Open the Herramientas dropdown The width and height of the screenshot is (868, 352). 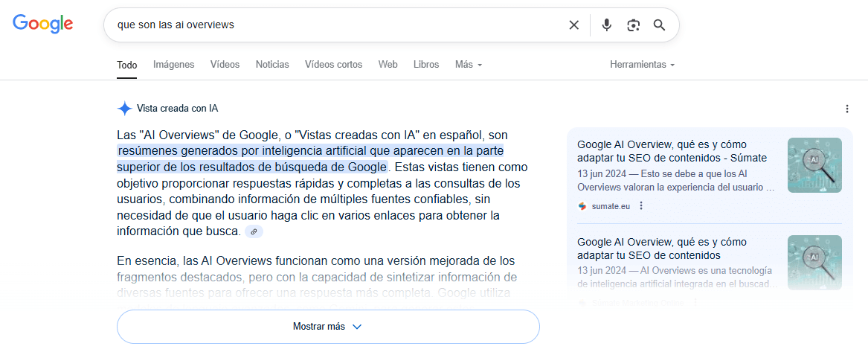tap(642, 65)
